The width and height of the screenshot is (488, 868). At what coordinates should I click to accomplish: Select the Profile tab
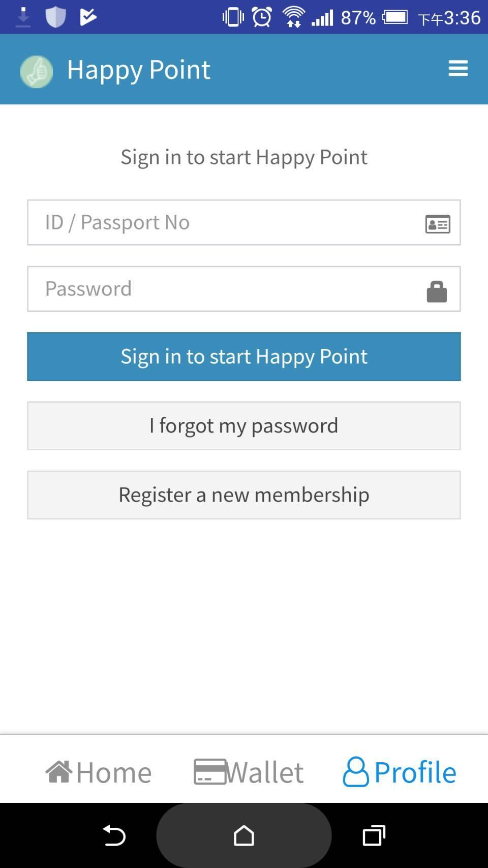(x=400, y=772)
